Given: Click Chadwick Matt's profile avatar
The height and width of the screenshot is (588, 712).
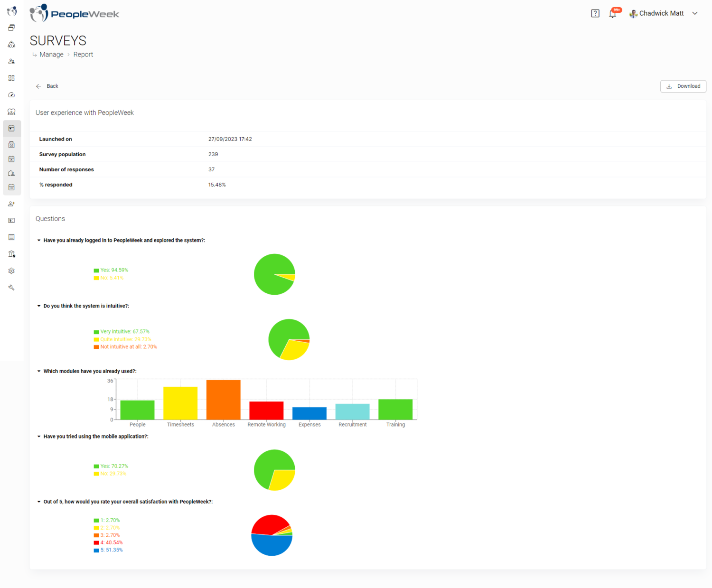Looking at the screenshot, I should click(633, 14).
